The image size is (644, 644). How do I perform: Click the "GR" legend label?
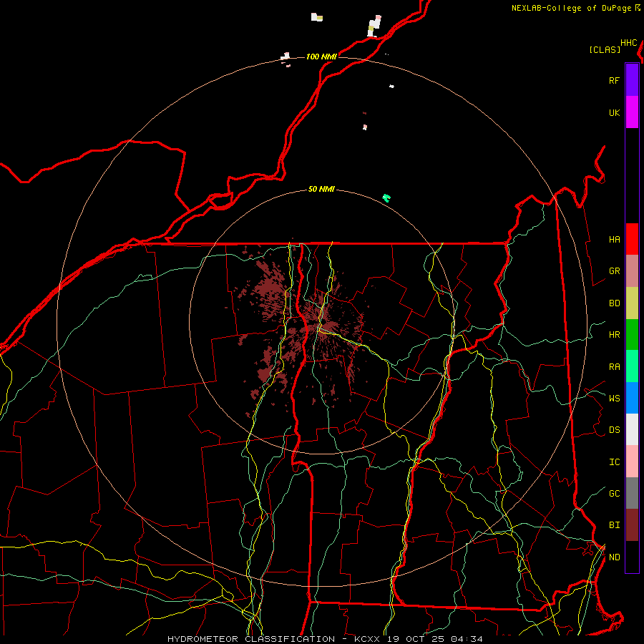coord(614,271)
